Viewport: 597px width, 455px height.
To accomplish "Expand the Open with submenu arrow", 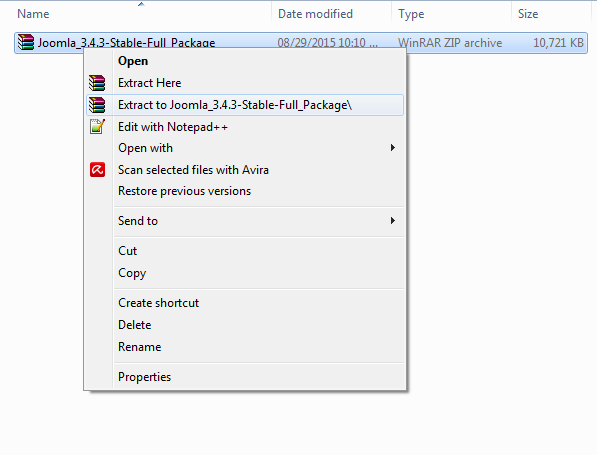I will coord(393,147).
